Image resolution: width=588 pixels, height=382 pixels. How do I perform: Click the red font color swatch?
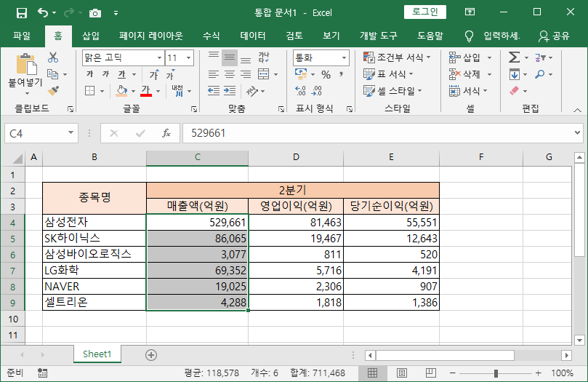146,91
